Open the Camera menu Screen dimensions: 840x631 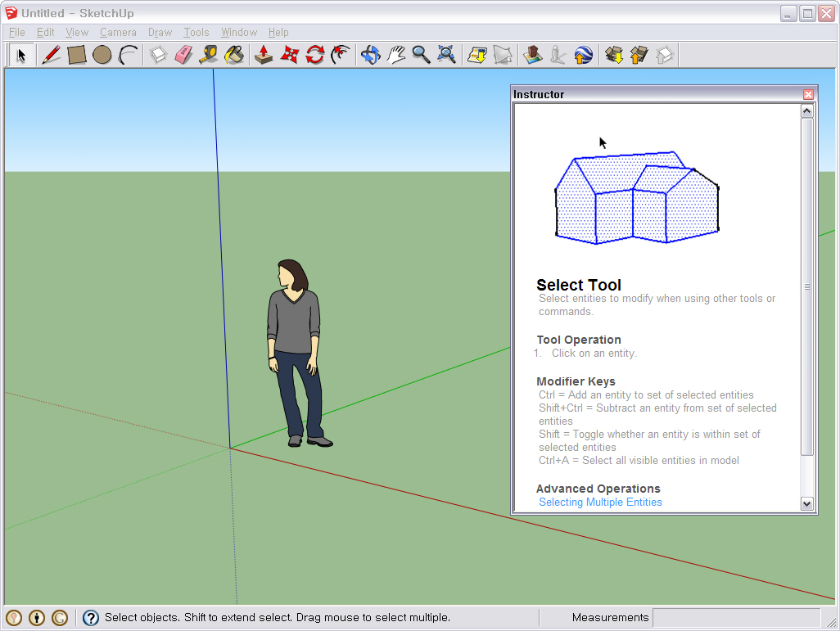pos(118,32)
